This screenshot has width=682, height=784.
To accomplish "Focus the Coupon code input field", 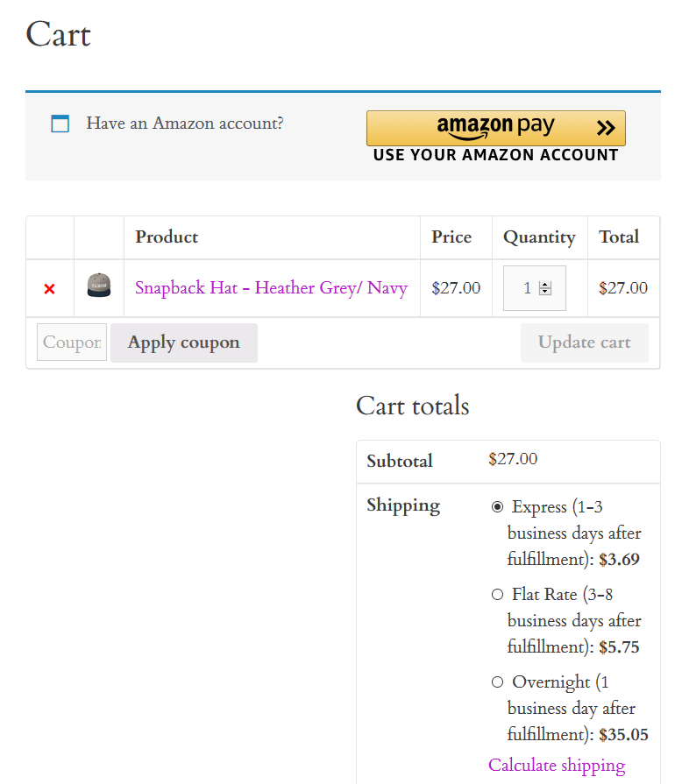I will (72, 342).
